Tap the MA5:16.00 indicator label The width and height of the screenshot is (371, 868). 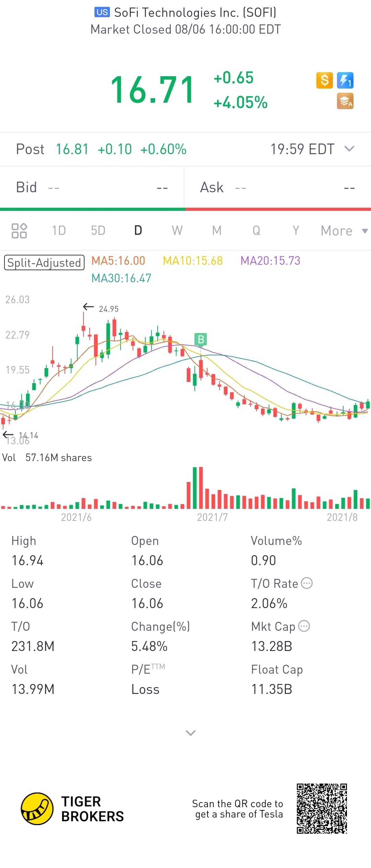click(118, 261)
